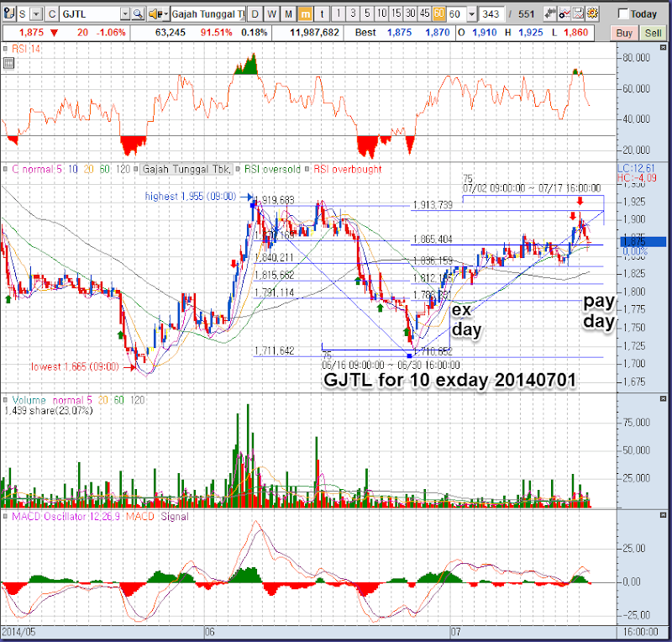Click the map/book icon at toolbar start
This screenshot has width=672, height=642.
(9, 13)
